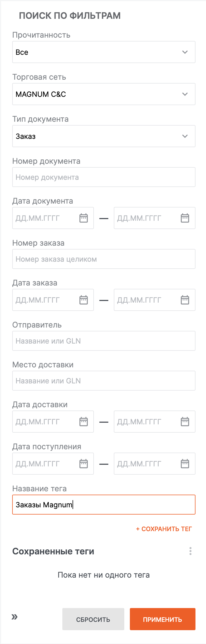Open calendar for order end date
This screenshot has width=206, height=644.
[x=185, y=300]
